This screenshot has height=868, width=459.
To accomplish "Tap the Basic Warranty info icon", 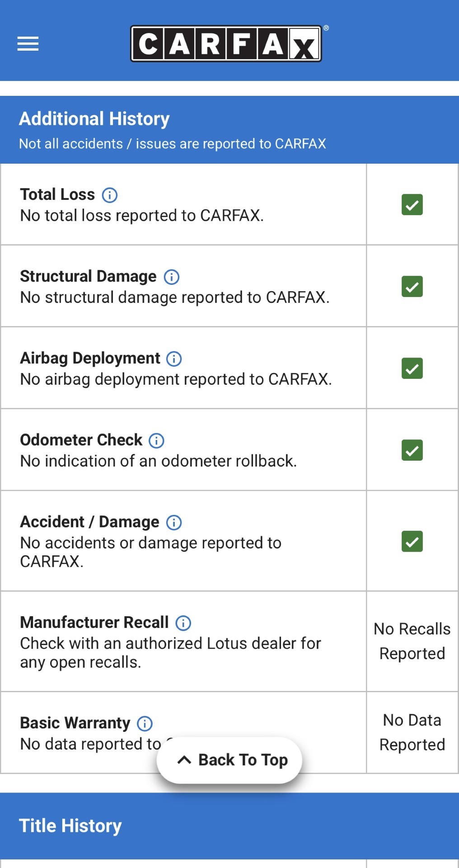I will (x=145, y=724).
